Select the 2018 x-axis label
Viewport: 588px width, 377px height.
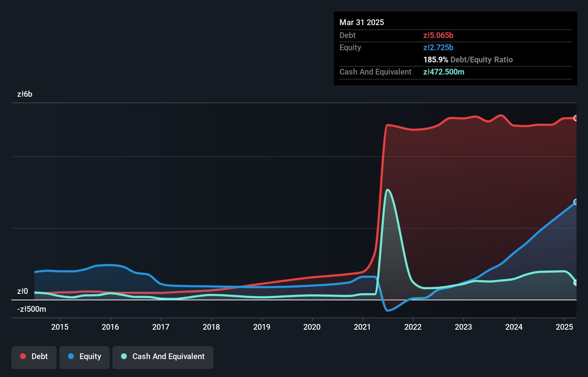[211, 327]
